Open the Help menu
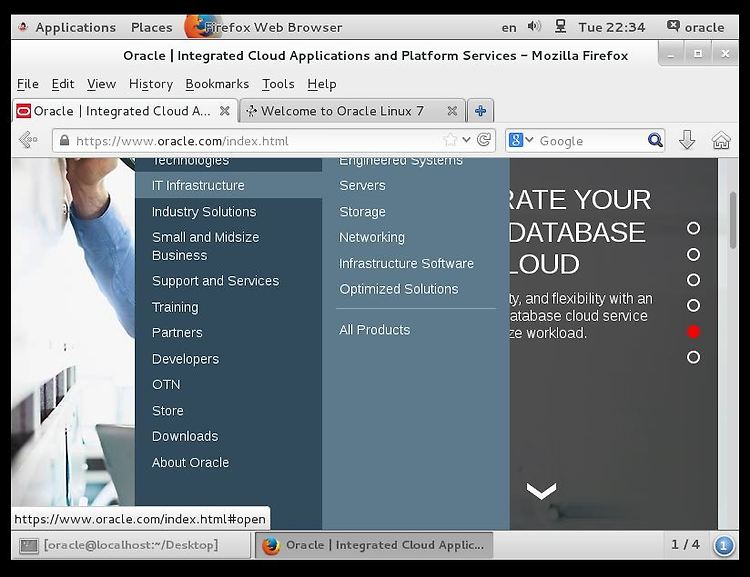This screenshot has height=577, width=750. (322, 84)
